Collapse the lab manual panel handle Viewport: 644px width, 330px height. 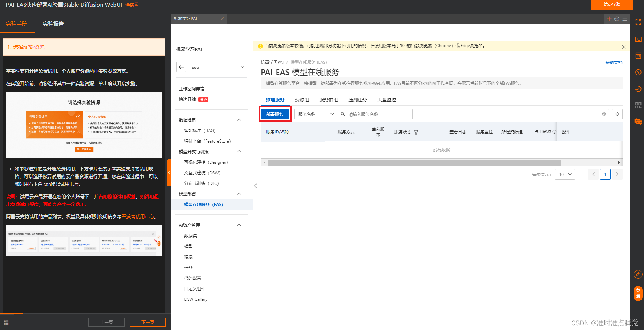coord(169,173)
